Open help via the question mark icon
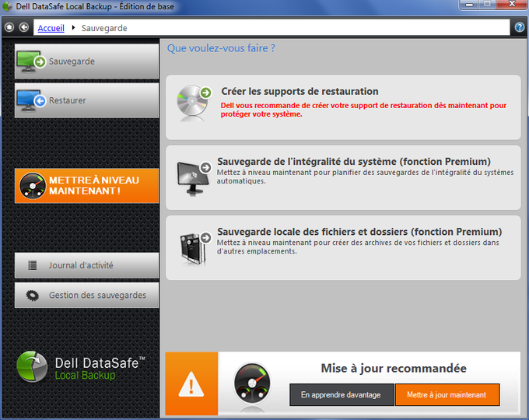Viewport: 529px width, 420px height. [520, 27]
